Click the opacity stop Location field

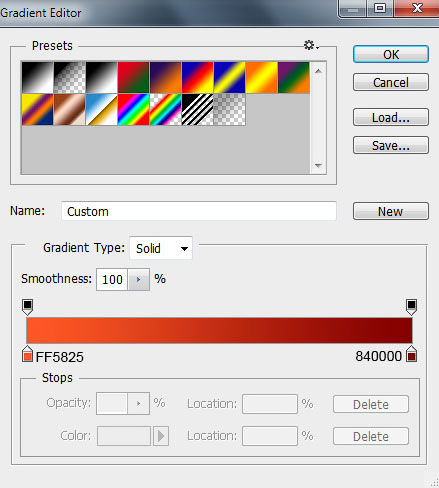[270, 404]
